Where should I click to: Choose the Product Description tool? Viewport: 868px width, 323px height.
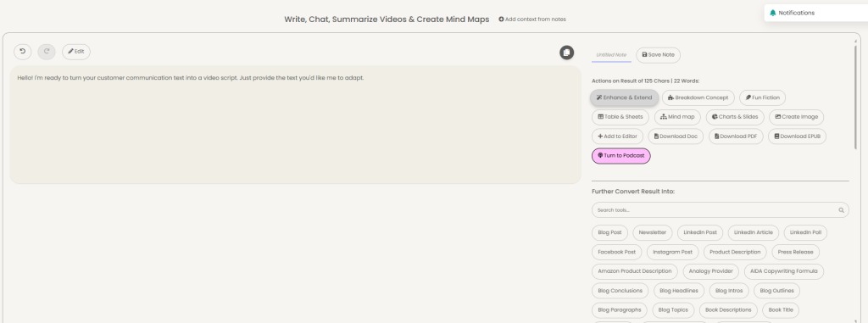click(735, 252)
